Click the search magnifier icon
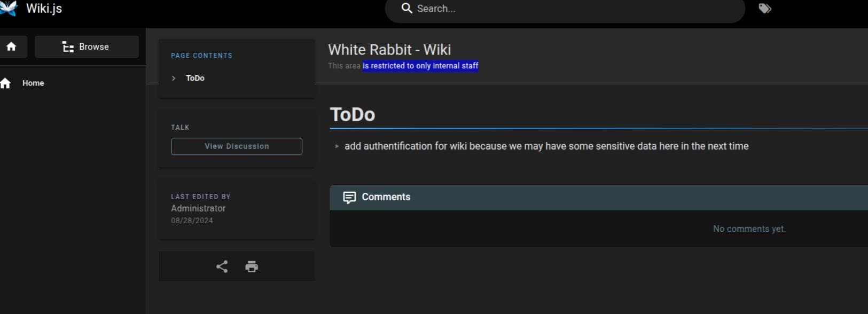Viewport: 868px width, 314px height. click(x=407, y=9)
